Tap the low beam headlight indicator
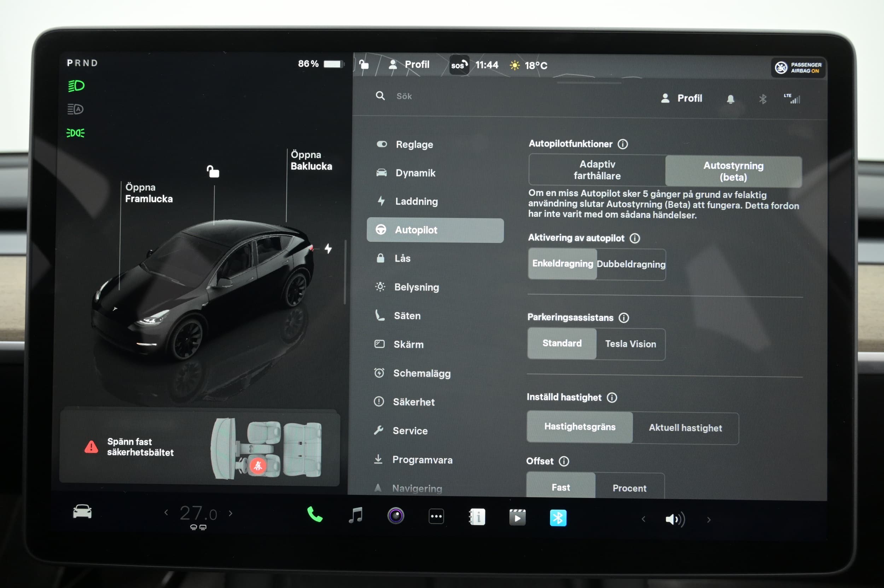 click(x=76, y=86)
